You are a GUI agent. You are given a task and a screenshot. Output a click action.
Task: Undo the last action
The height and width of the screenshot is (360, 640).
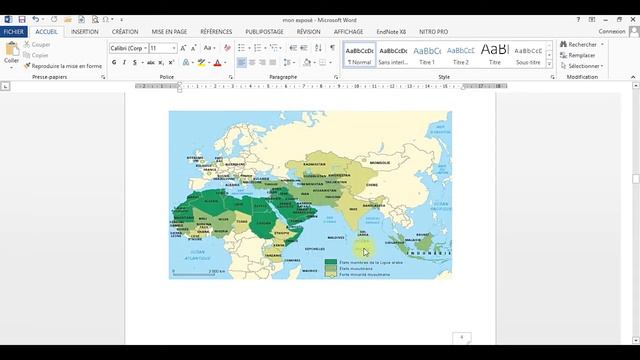tap(36, 20)
